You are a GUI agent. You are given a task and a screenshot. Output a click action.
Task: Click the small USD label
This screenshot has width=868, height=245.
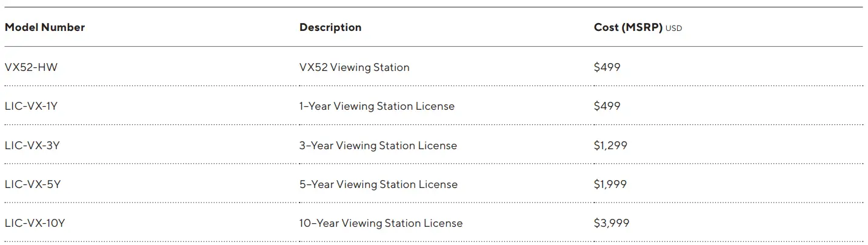click(673, 28)
